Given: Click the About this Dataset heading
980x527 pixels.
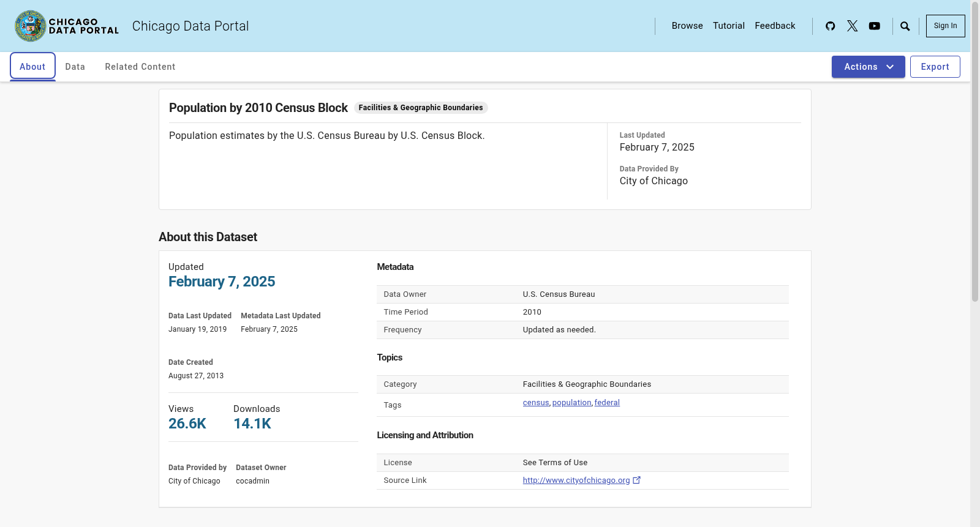Looking at the screenshot, I should coord(208,237).
